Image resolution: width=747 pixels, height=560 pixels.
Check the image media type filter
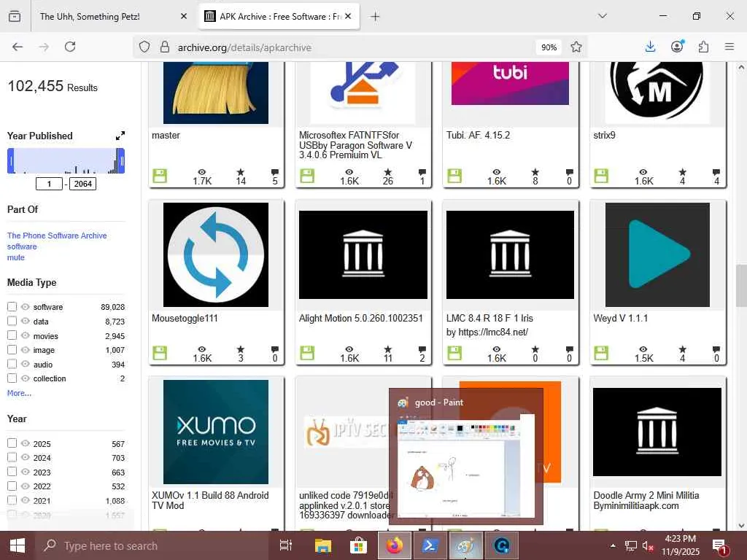12,349
